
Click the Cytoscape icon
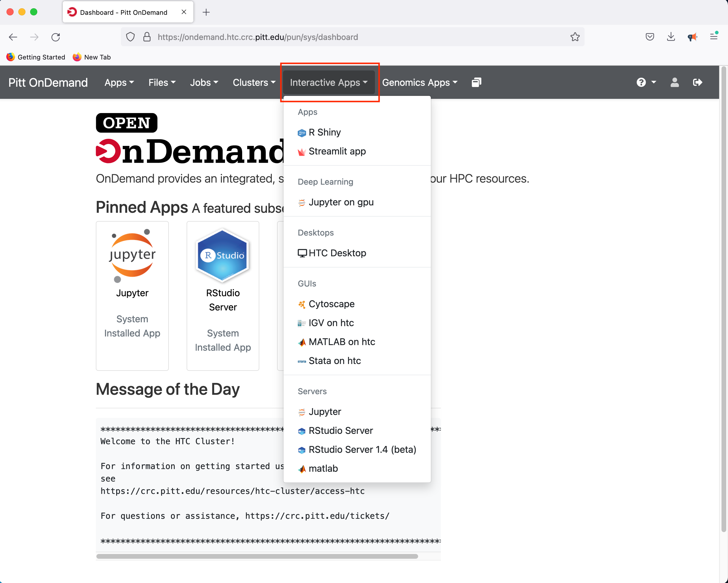pos(302,304)
